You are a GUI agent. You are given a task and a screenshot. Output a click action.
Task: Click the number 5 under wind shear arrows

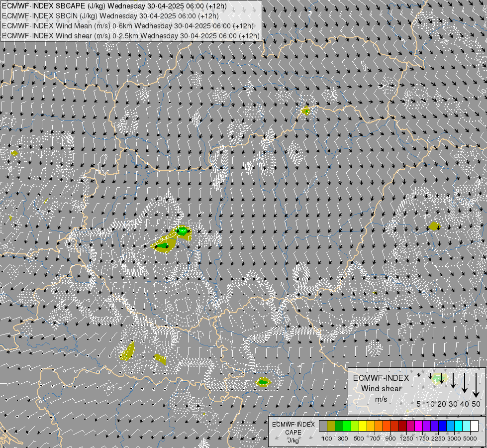click(419, 404)
